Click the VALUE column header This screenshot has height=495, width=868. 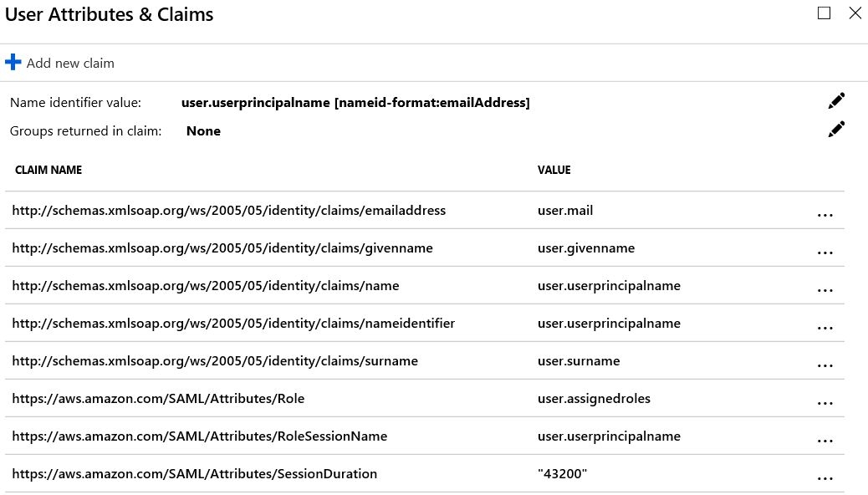554,170
